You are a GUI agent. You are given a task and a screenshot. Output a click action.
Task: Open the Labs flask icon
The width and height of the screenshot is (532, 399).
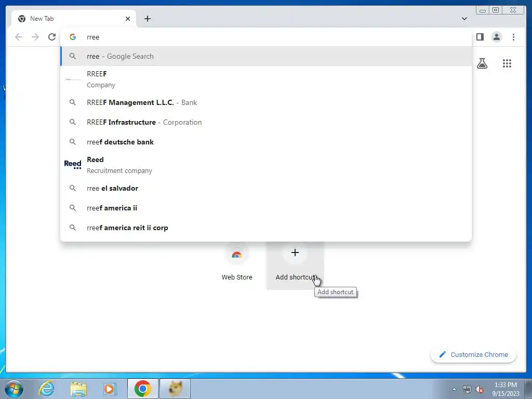tap(482, 63)
